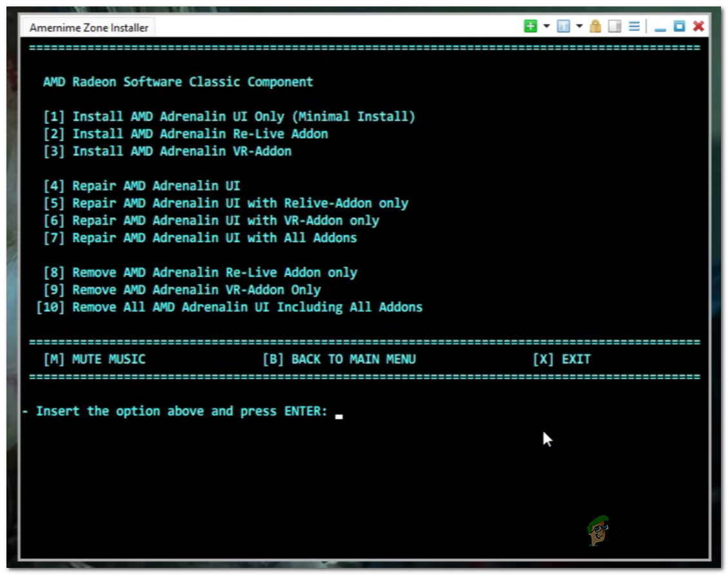The height and width of the screenshot is (575, 728).
Task: Open the three-line hamburger menu icon
Action: point(635,26)
